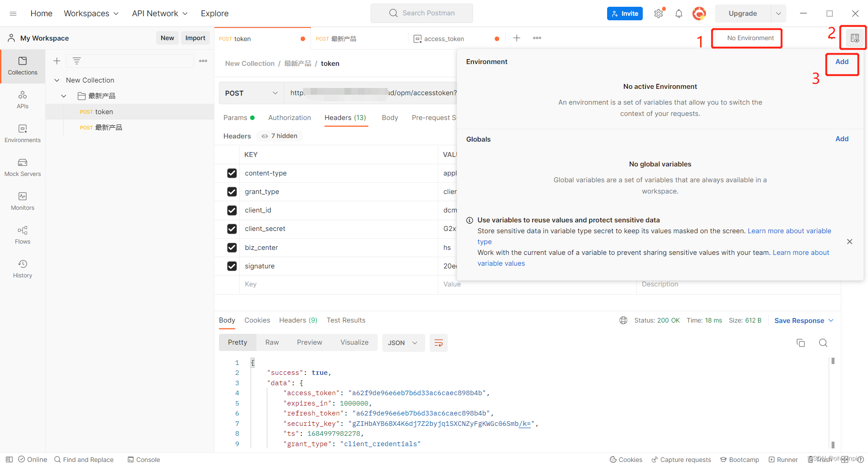Viewport: 868px width, 466px height.
Task: Click the collections filter icon
Action: [x=77, y=61]
